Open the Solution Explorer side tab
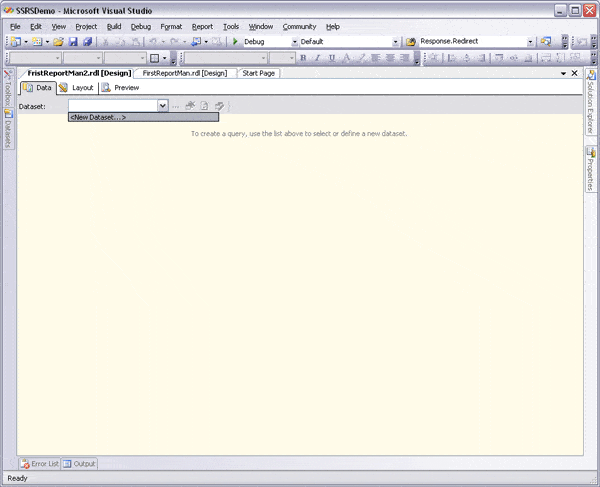Viewport: 600px width, 487px height. point(591,102)
